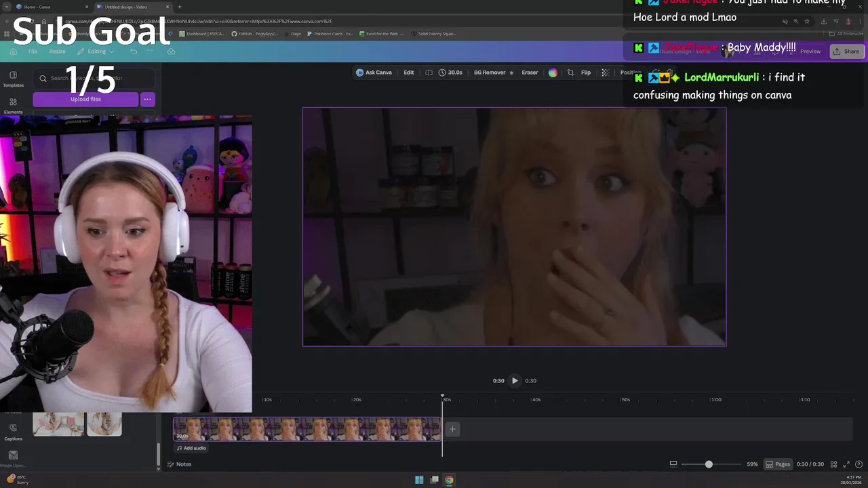
Task: Click the 40s timeline ruler mark
Action: pos(536,400)
